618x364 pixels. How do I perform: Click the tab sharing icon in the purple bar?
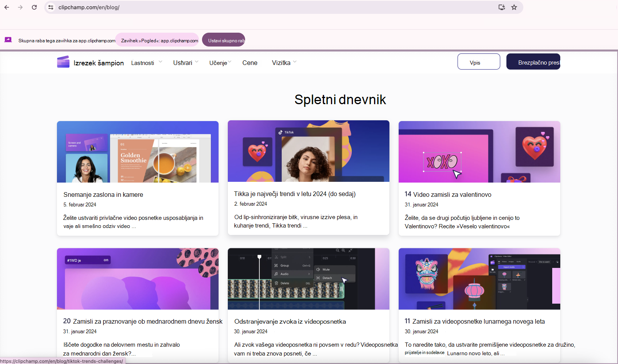[8, 40]
